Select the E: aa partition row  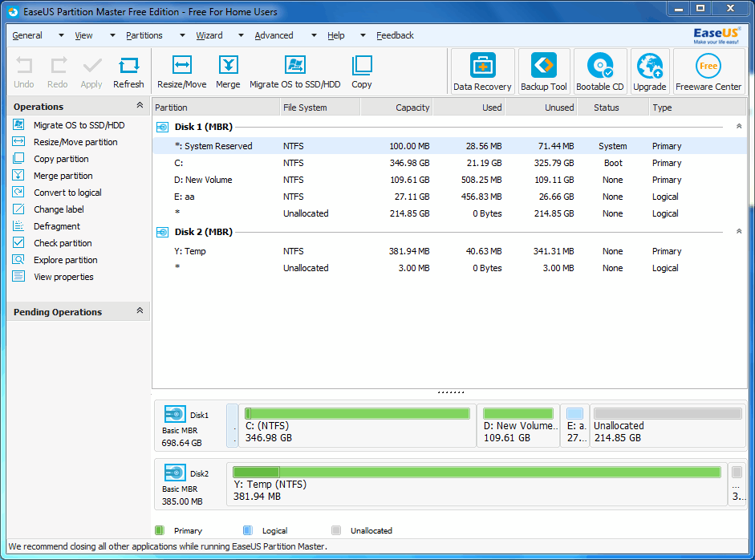tap(450, 197)
